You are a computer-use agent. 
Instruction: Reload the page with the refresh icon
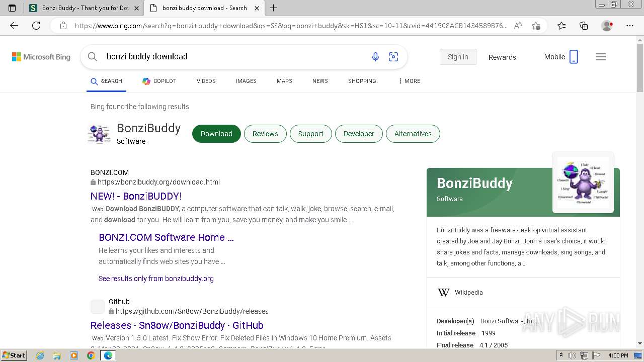click(36, 26)
